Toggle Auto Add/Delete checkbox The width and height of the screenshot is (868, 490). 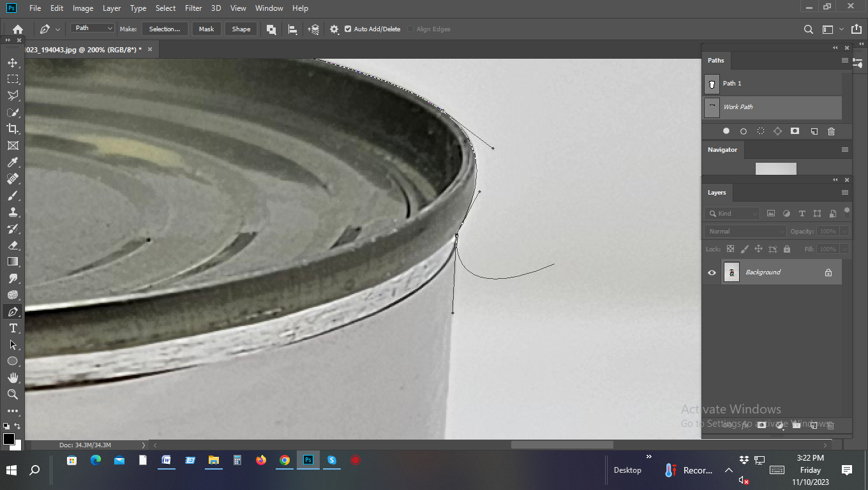[x=348, y=29]
